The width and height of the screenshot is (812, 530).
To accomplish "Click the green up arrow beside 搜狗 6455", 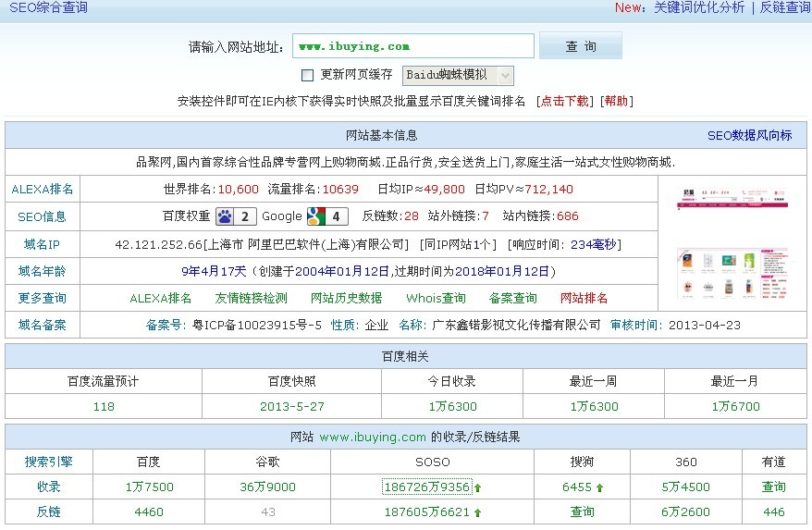I will (599, 487).
